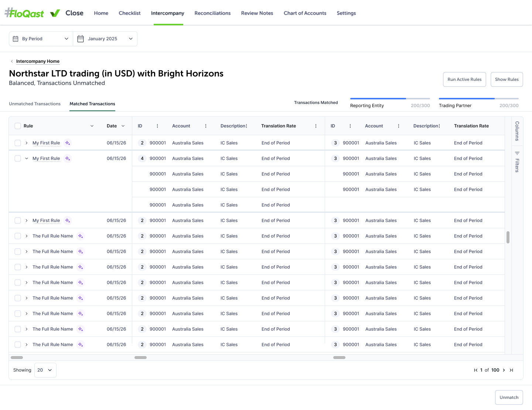Click the back arrow before Intercompany Home
This screenshot has height=410, width=532.
click(x=12, y=61)
